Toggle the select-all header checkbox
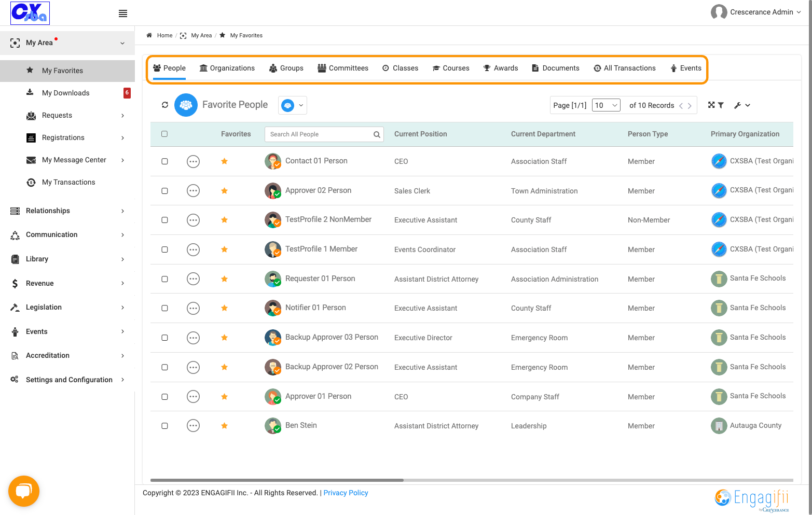The image size is (812, 515). (164, 134)
